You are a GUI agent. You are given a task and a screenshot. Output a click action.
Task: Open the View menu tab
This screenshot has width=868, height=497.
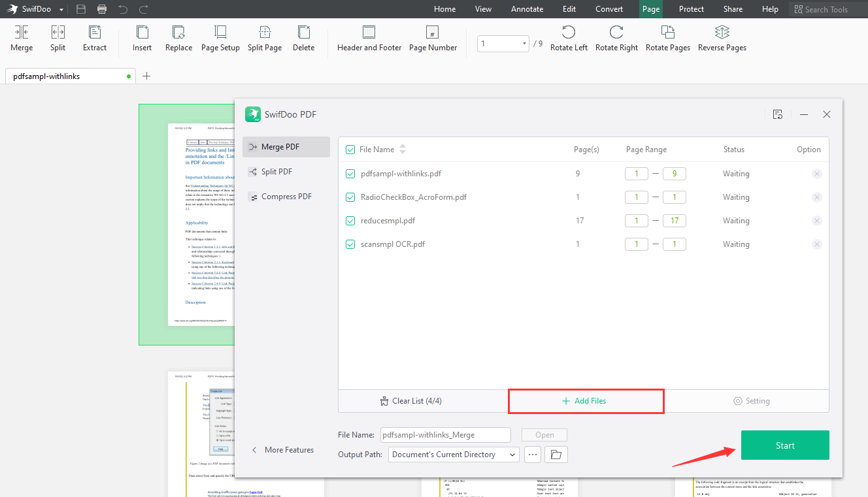coord(484,9)
